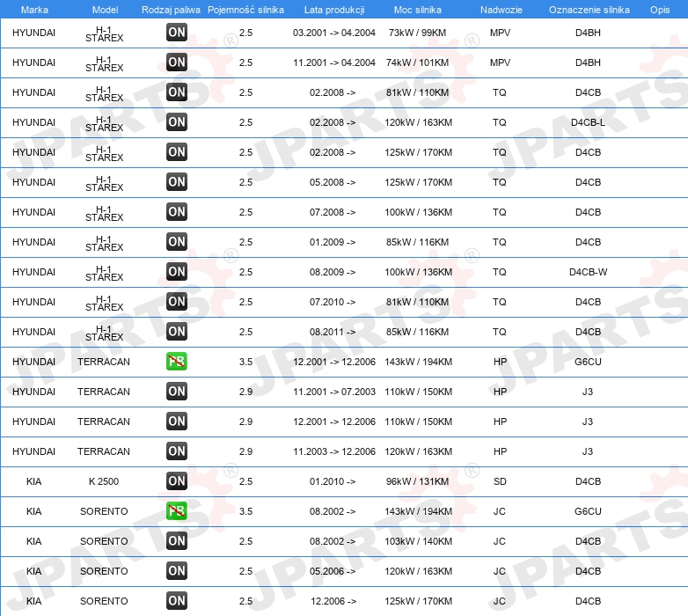Select the D4CB-W engine code cell

tap(588, 272)
